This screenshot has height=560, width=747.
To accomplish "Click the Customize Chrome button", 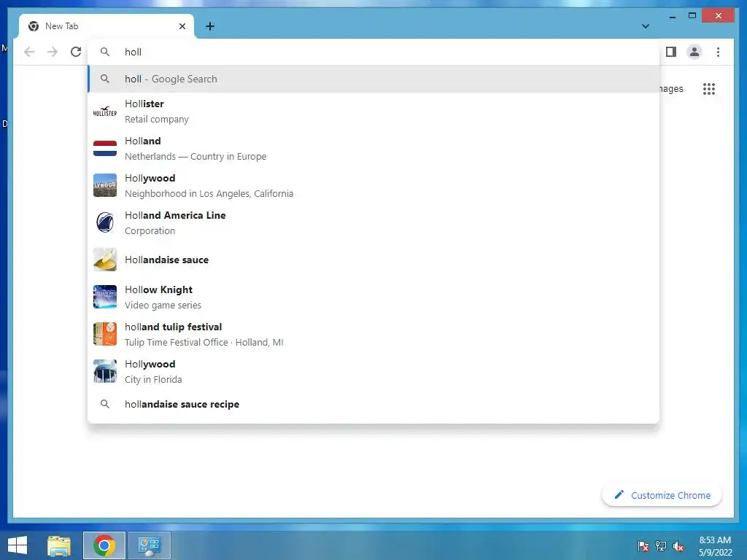I will [x=662, y=495].
